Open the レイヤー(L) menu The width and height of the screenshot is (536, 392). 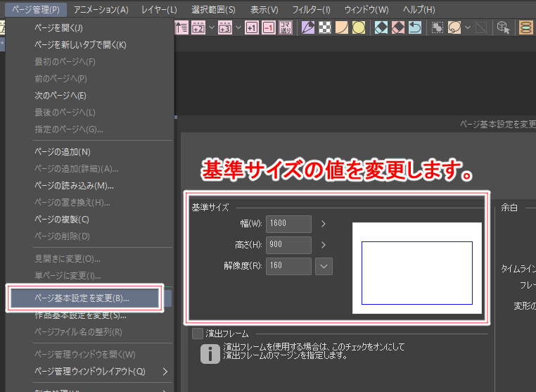[159, 10]
